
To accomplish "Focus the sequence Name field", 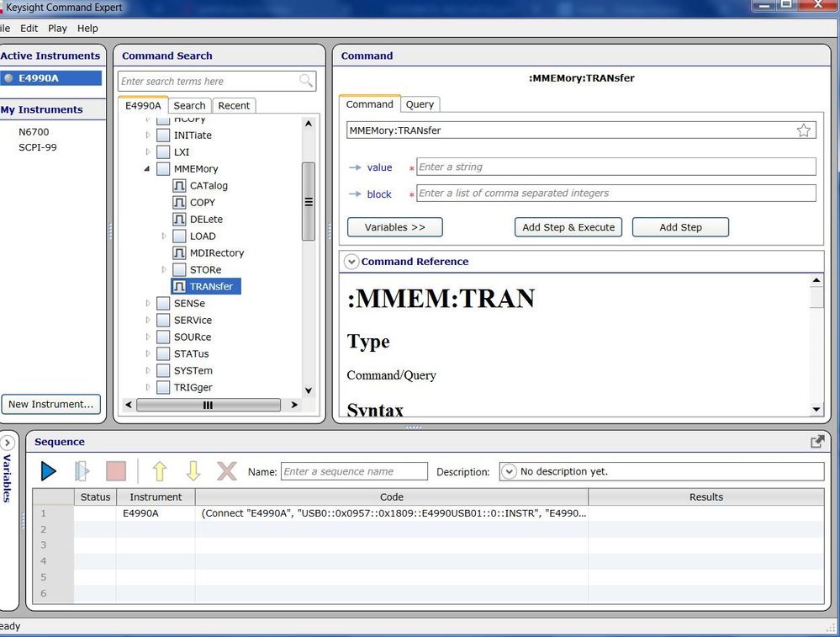I will click(x=354, y=471).
